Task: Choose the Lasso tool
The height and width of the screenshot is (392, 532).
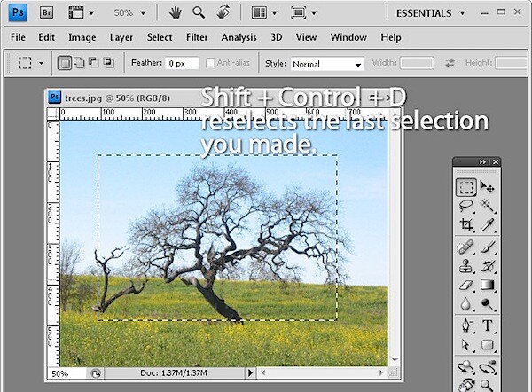Action: (x=465, y=206)
